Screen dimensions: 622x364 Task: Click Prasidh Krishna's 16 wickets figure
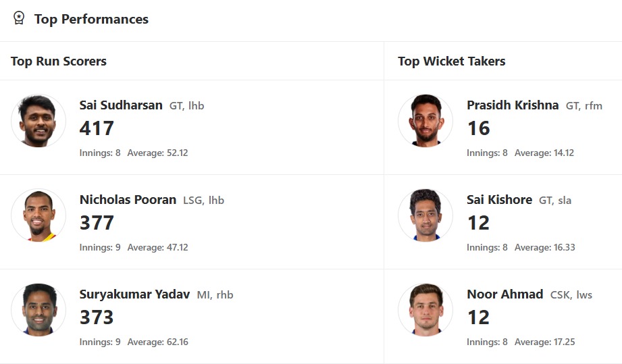478,128
